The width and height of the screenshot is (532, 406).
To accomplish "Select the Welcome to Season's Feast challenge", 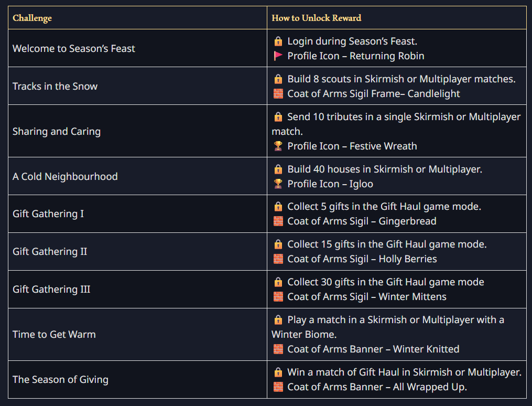I will (74, 48).
